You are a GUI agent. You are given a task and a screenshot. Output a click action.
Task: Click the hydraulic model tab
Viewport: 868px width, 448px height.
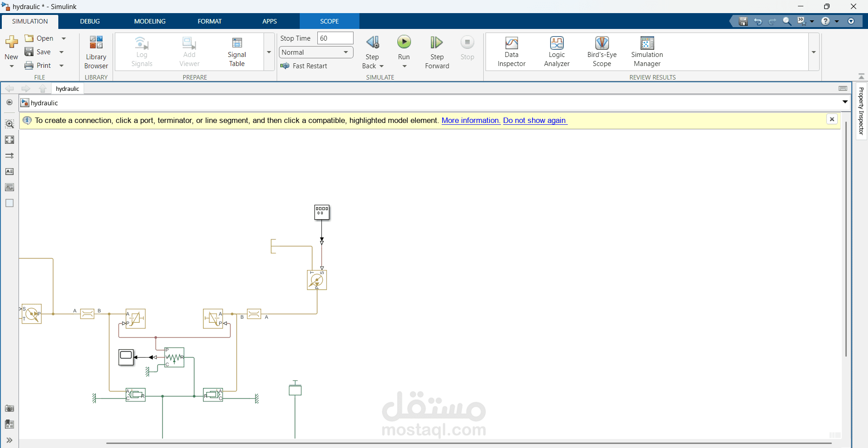tap(68, 89)
